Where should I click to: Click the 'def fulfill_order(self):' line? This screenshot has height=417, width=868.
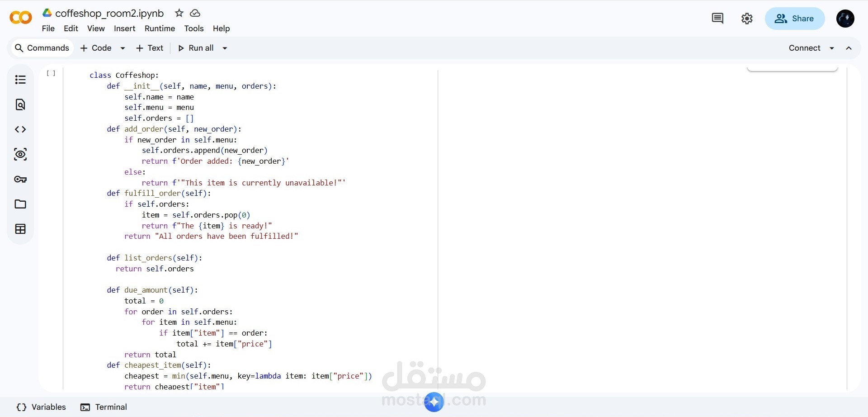coord(159,193)
